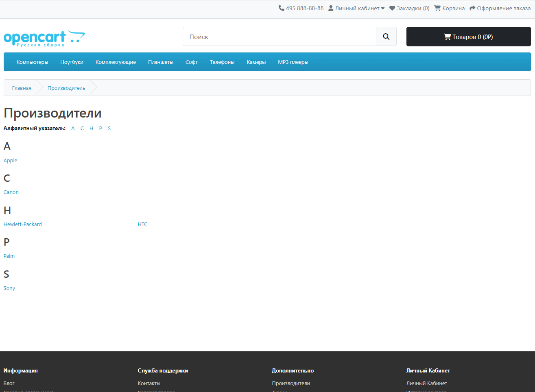Screen dimensions: 535x392
Task: Open Контакты link in footer
Action: [x=149, y=383]
